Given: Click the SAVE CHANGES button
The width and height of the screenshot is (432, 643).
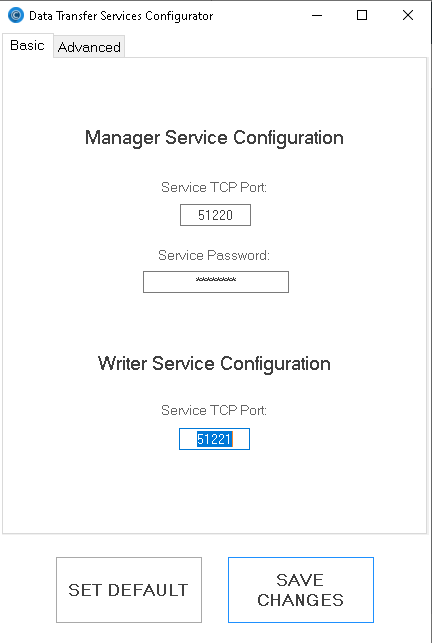Looking at the screenshot, I should pos(301,590).
